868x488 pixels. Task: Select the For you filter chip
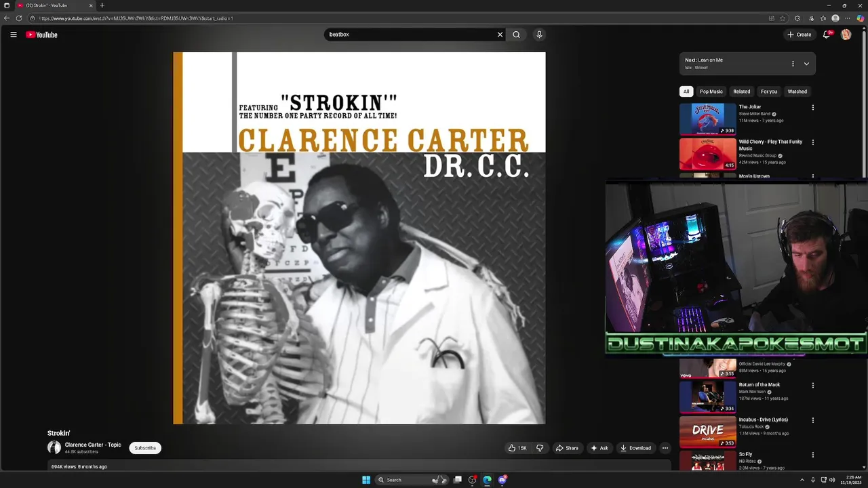click(769, 91)
